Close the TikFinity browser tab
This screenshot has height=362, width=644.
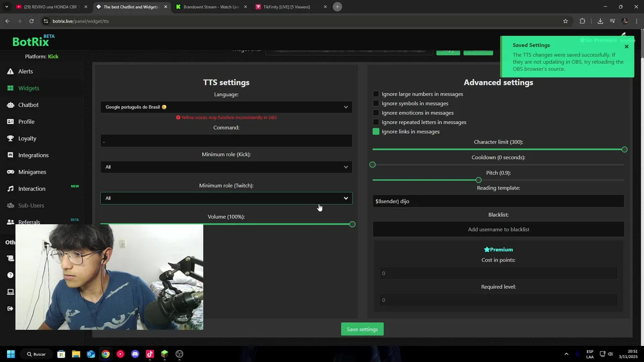pos(325,7)
